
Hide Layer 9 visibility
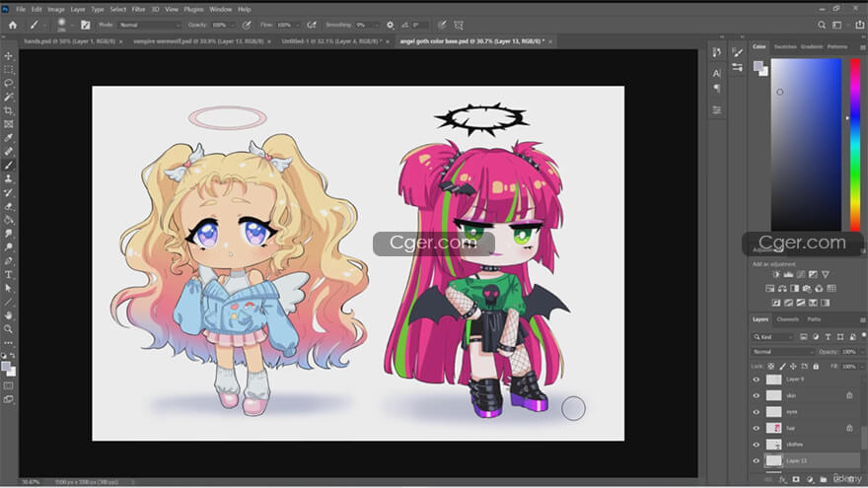[757, 380]
